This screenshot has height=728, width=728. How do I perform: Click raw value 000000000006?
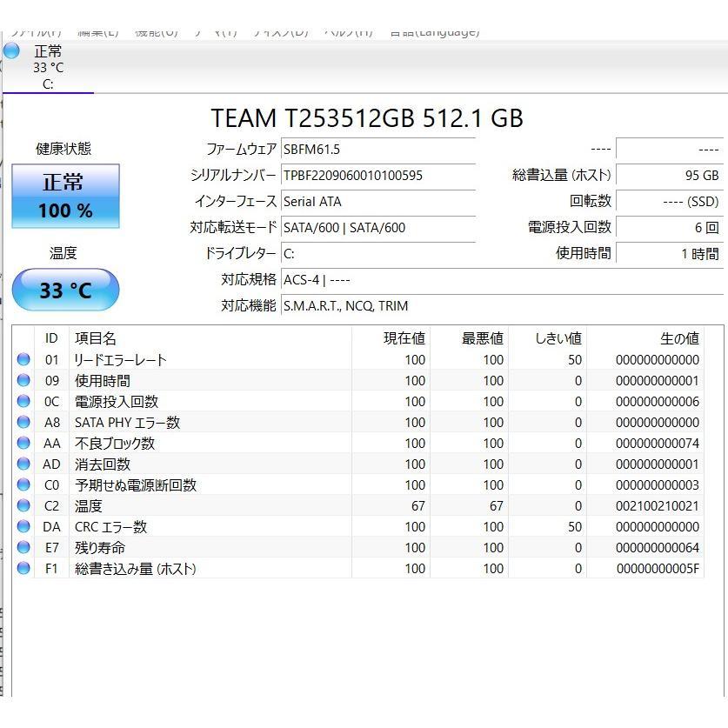pyautogui.click(x=657, y=402)
